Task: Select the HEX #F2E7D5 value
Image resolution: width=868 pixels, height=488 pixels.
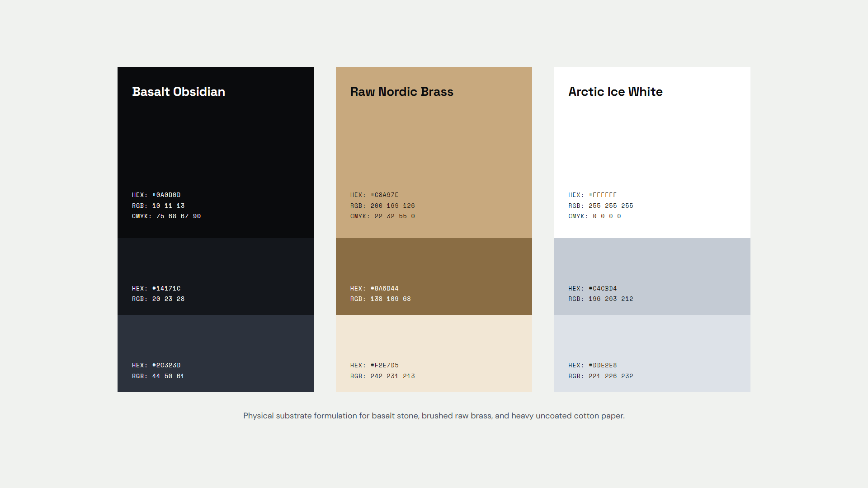Action: 374,366
